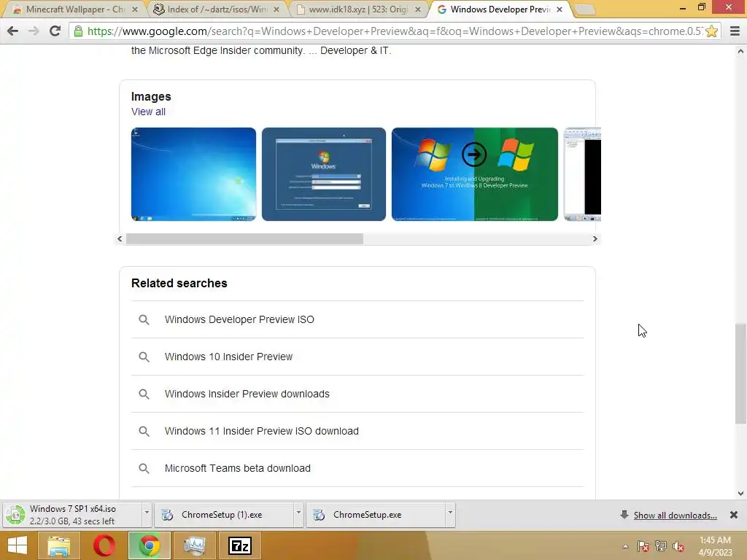This screenshot has width=747, height=560.
Task: Show hidden system tray icons
Action: tap(625, 546)
